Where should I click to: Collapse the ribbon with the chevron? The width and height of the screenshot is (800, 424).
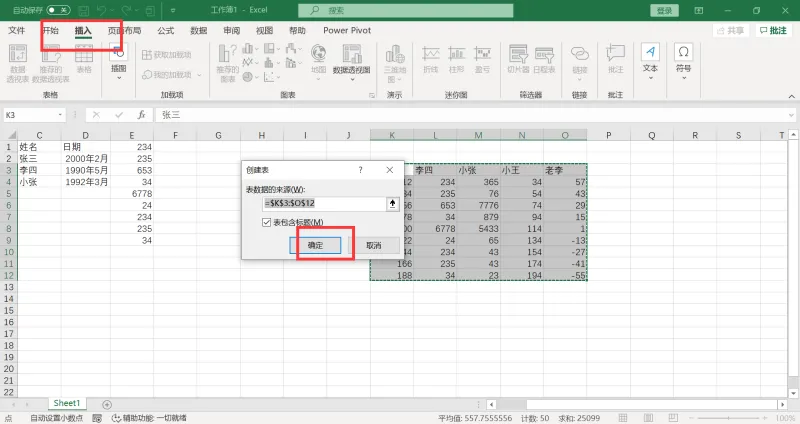[x=791, y=96]
